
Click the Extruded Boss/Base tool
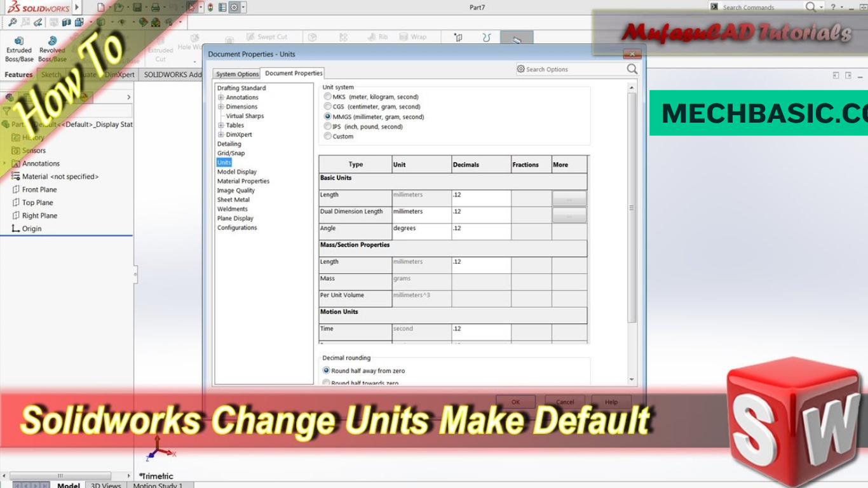tap(19, 49)
